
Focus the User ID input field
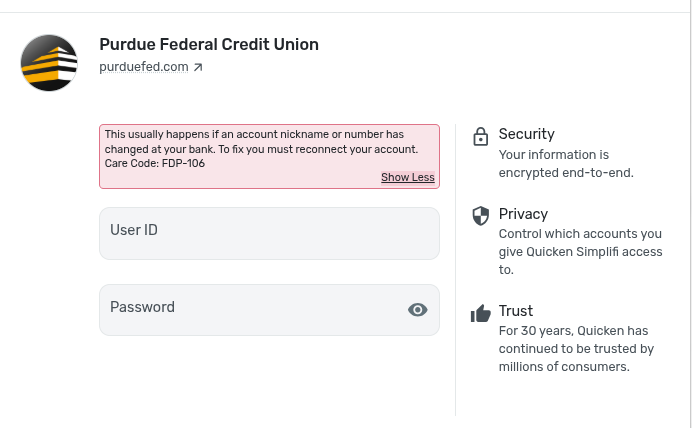(269, 233)
